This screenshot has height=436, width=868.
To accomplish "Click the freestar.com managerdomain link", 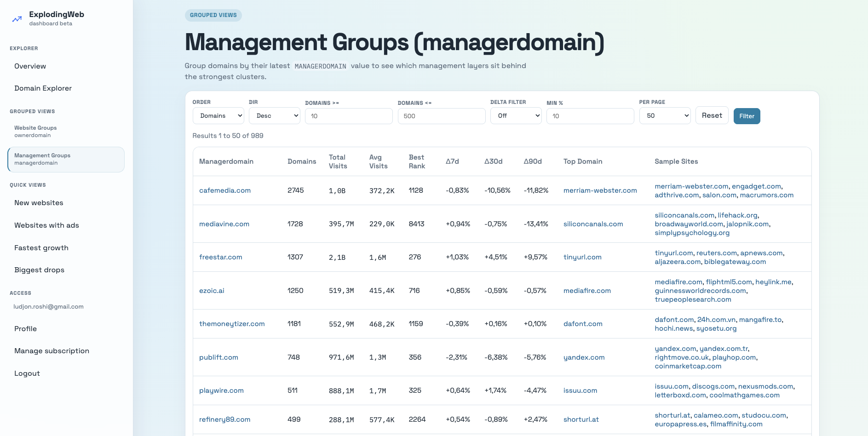I will pos(221,257).
